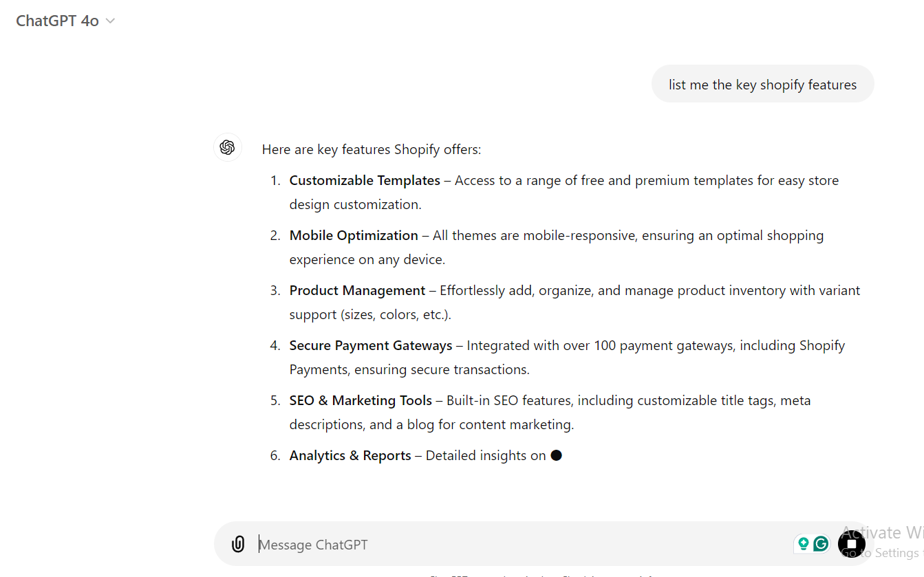The width and height of the screenshot is (924, 577).
Task: Click the ChatGPT avatar logo beside the response
Action: coord(228,147)
